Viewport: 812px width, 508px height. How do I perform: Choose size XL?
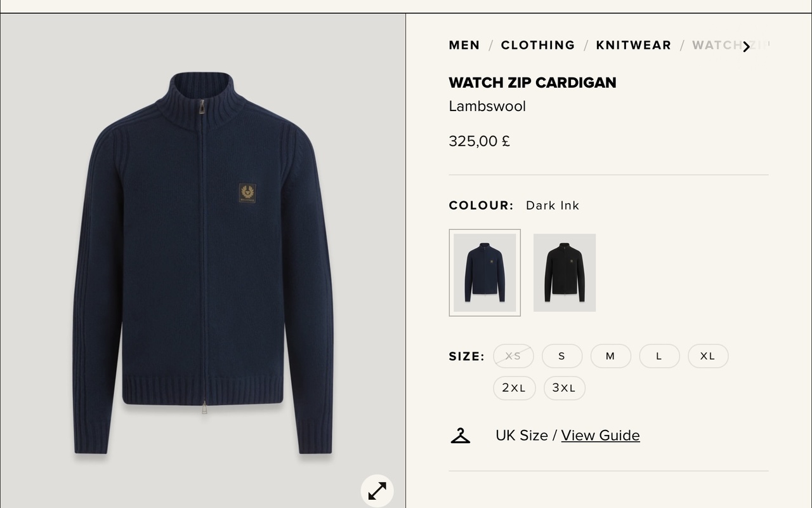click(708, 356)
